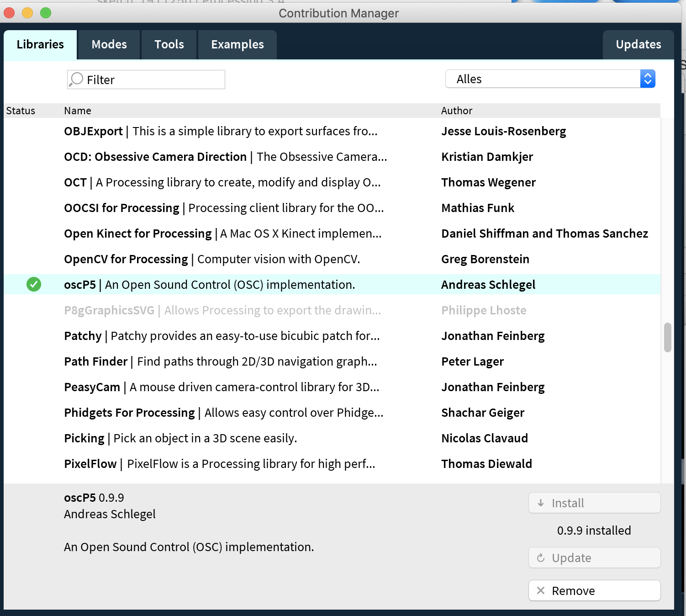Image resolution: width=686 pixels, height=616 pixels.
Task: Click author Shachar Geiger
Action: 483,413
